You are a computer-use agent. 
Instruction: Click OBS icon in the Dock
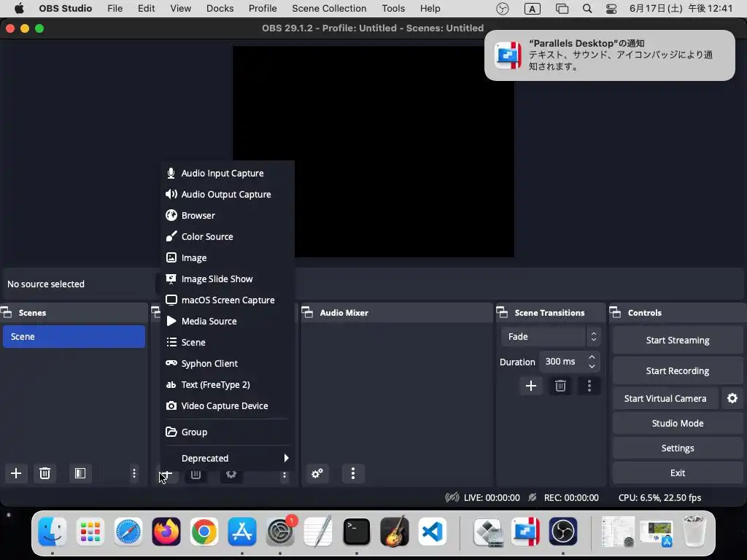pyautogui.click(x=563, y=532)
